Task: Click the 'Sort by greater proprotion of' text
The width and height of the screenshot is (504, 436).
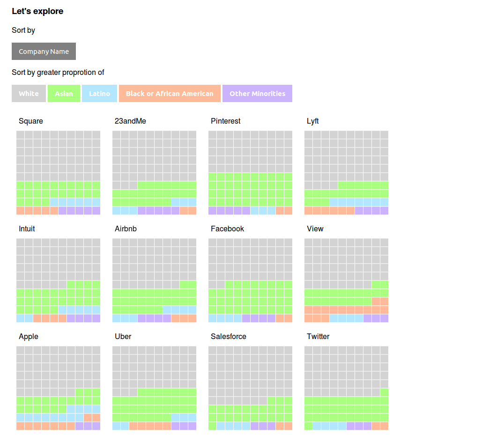Action: click(x=58, y=72)
